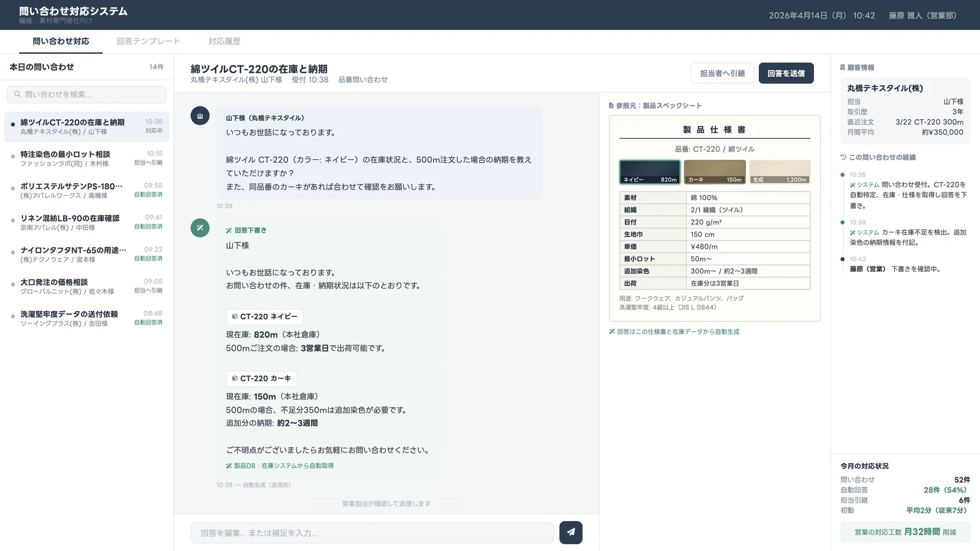
Task: Click the 営業の対応工数 月32時間 削減 banner
Action: click(905, 532)
